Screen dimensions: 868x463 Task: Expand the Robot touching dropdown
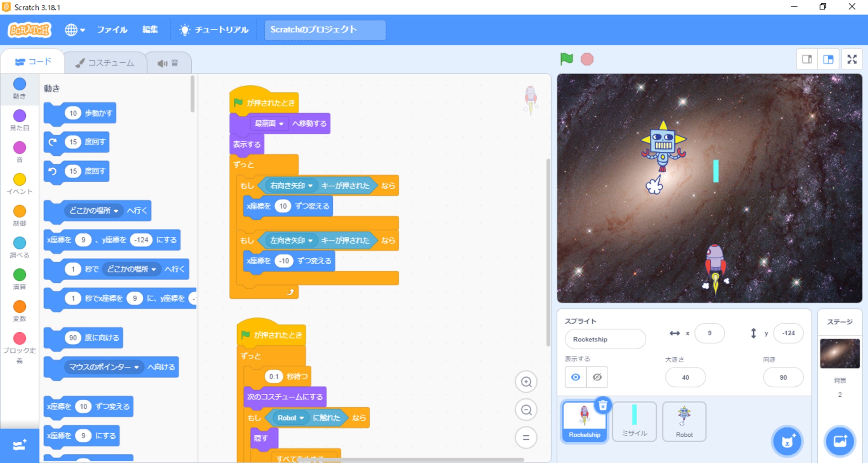tap(301, 418)
